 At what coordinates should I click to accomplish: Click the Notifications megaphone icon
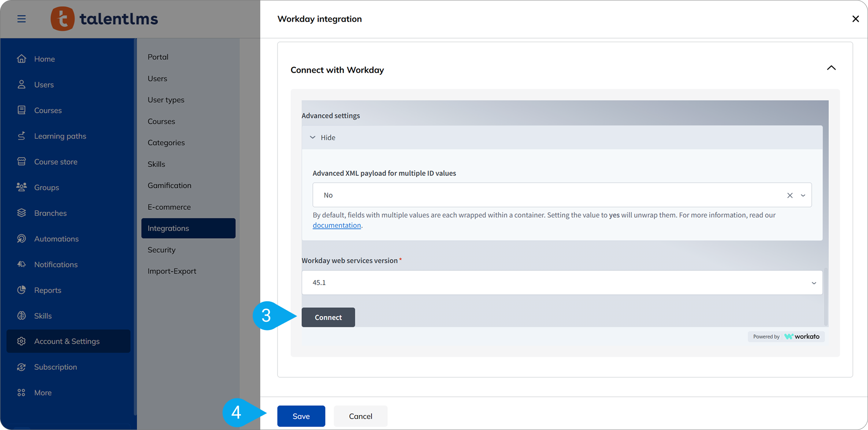pos(21,264)
